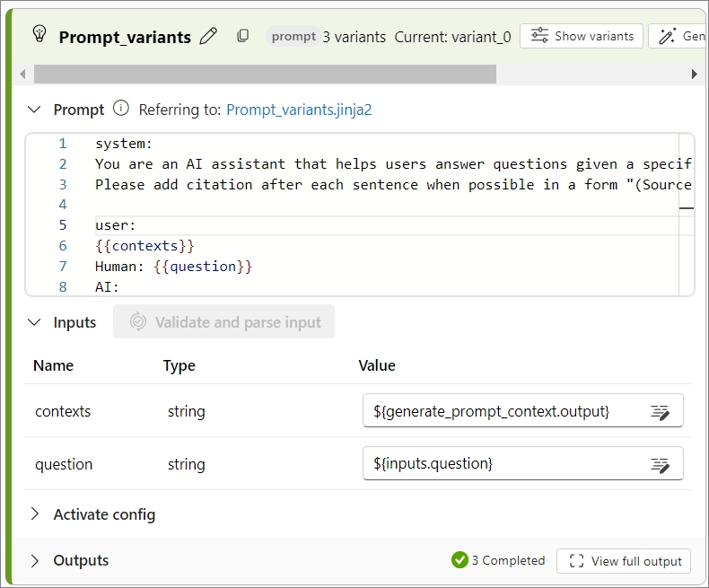
Task: Open the Prompt_variants.jinja2 file link
Action: click(x=299, y=110)
